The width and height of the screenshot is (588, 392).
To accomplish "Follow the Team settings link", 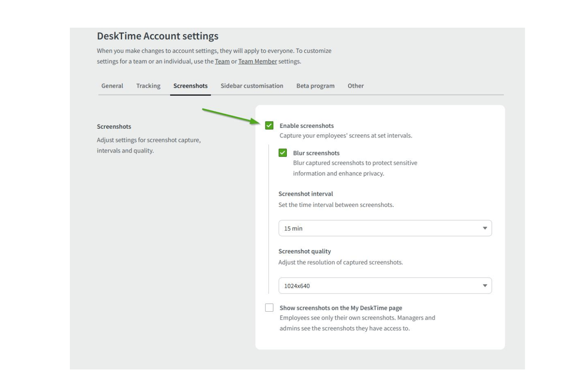I will (x=222, y=62).
